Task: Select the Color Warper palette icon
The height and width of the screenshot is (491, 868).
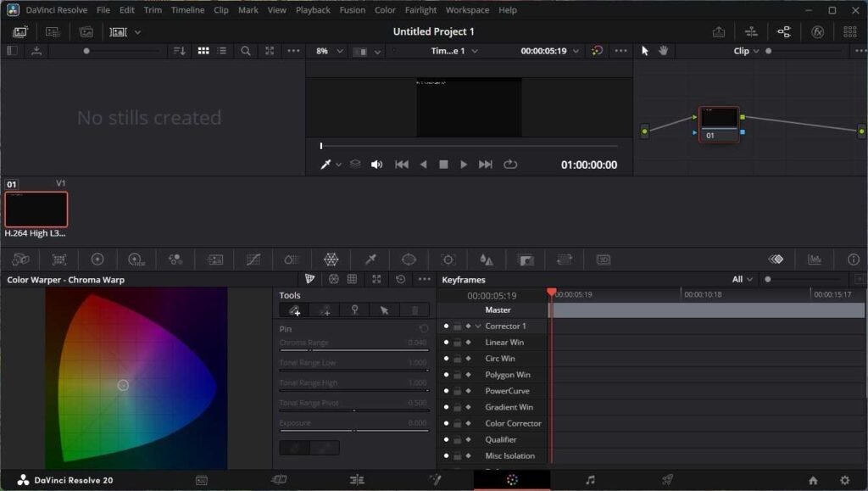Action: pos(331,259)
